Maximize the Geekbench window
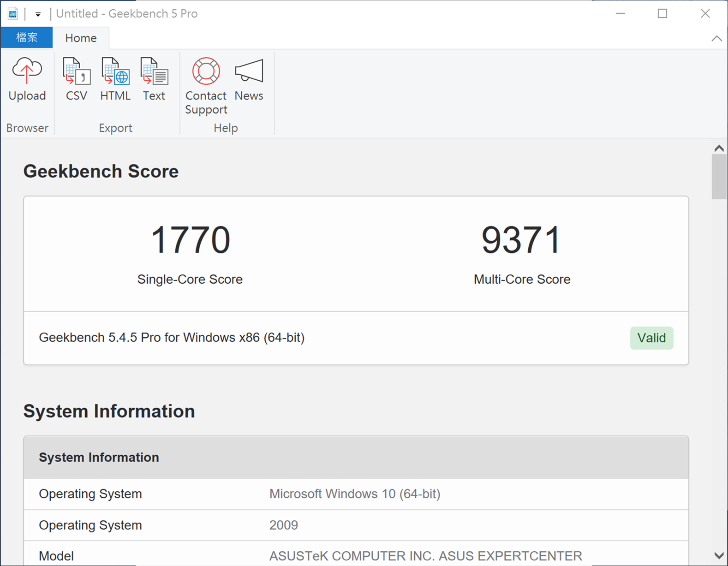 (x=662, y=14)
